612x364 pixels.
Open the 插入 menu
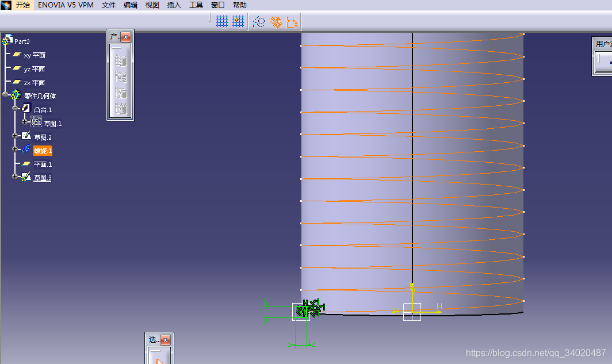pos(174,5)
